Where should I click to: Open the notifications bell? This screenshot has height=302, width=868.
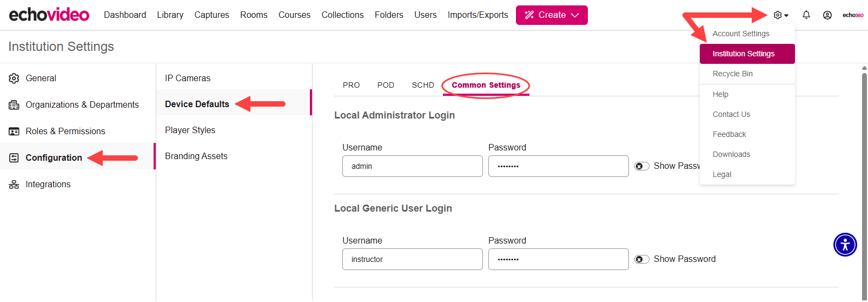tap(806, 15)
